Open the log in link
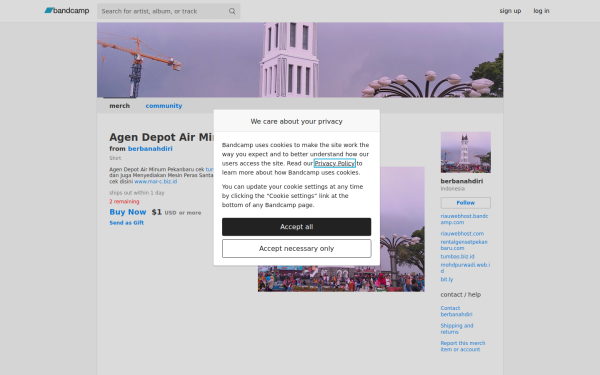600x375 pixels. point(541,11)
